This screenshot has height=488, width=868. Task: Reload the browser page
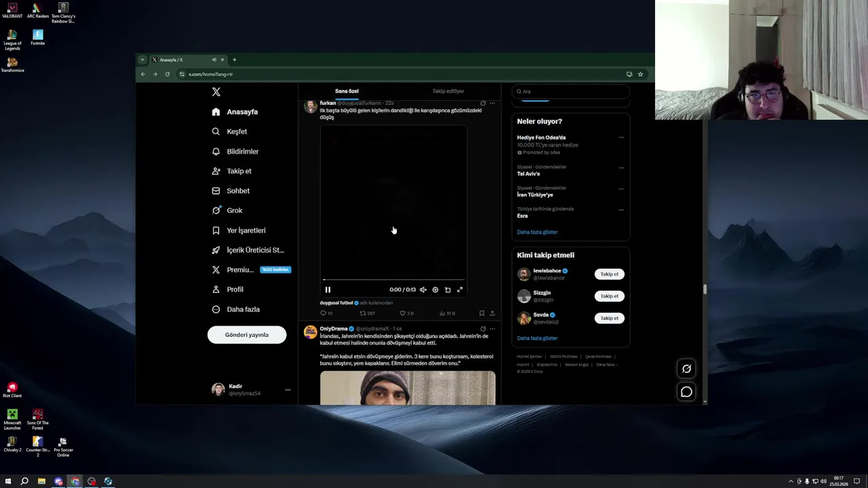[x=167, y=74]
